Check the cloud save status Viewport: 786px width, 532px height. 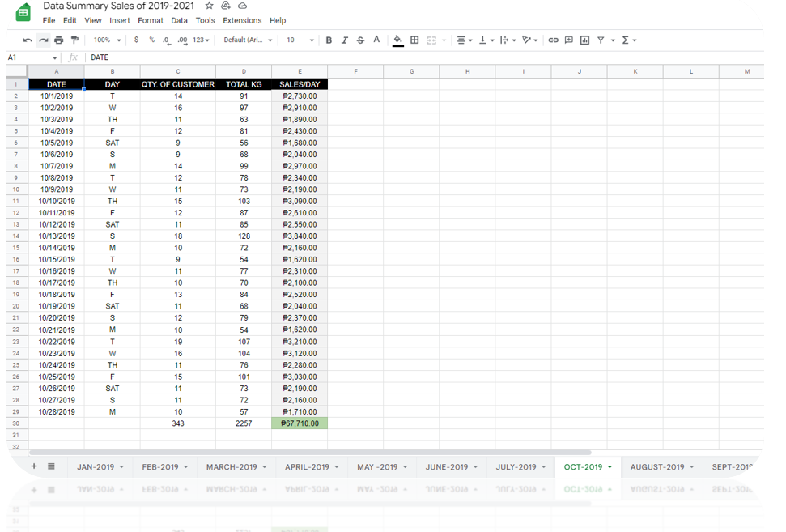[x=242, y=6]
